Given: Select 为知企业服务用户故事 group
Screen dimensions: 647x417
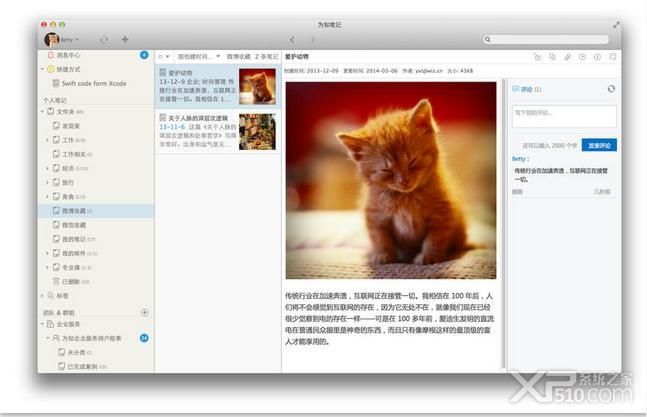Looking at the screenshot, I should coord(92,338).
